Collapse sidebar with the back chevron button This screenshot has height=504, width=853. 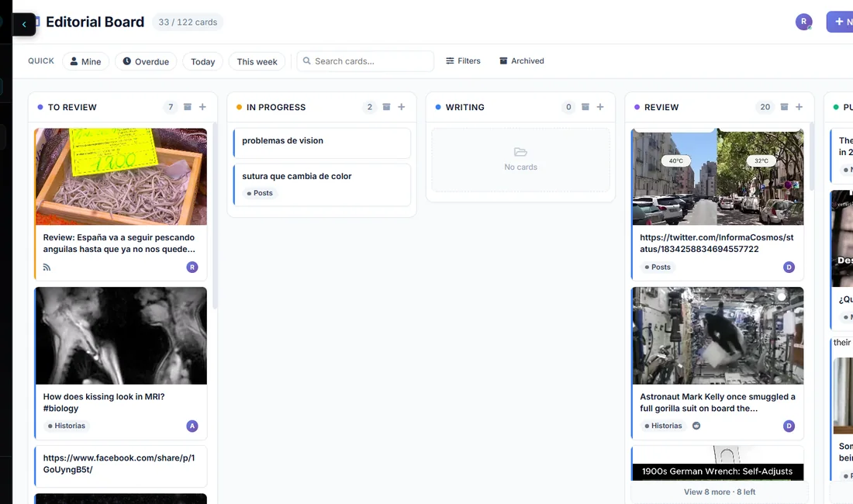pyautogui.click(x=24, y=24)
